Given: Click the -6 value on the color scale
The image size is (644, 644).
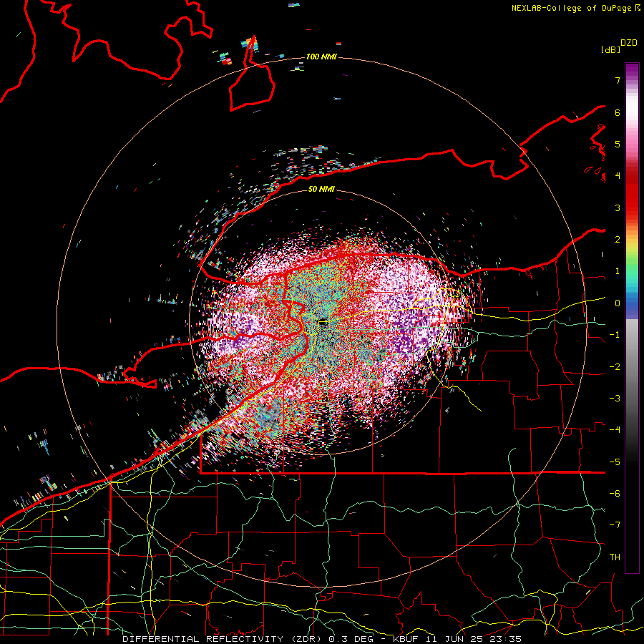Looking at the screenshot, I should 615,494.
